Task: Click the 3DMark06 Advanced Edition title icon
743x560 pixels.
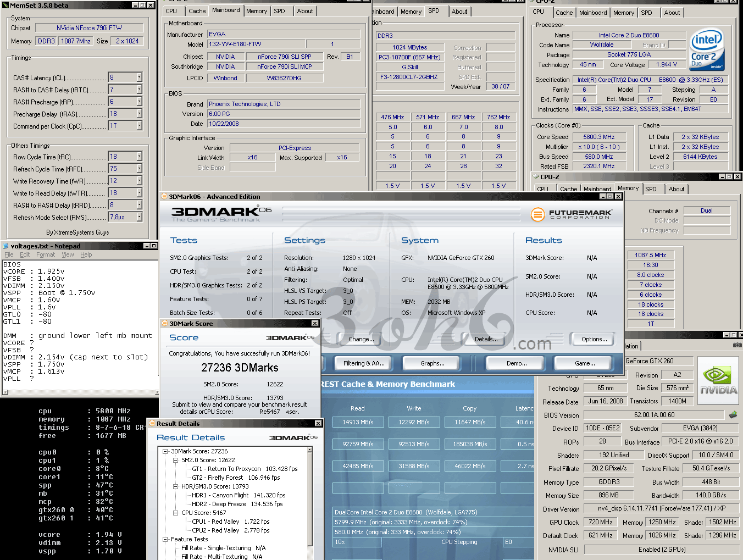Action: [x=164, y=197]
